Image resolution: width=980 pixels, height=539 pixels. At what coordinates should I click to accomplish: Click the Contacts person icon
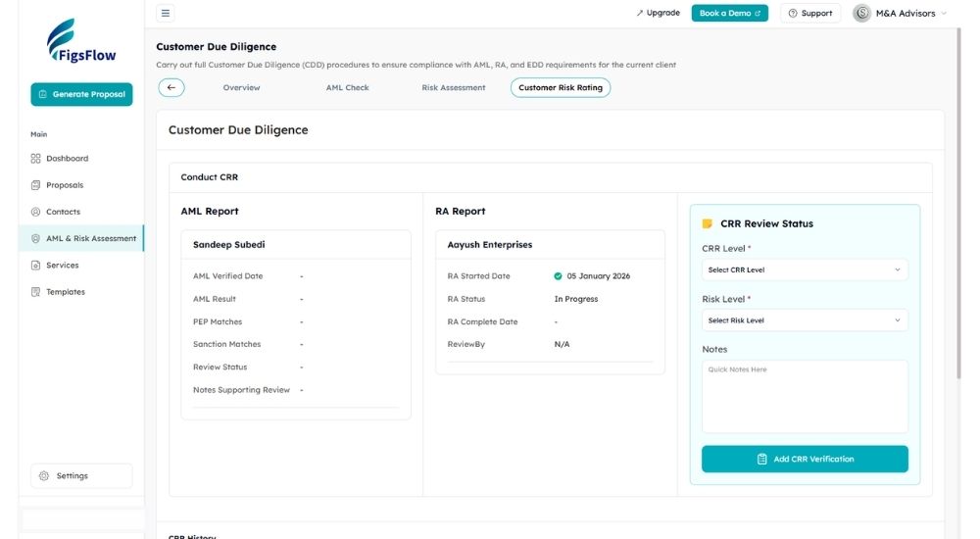coord(35,212)
